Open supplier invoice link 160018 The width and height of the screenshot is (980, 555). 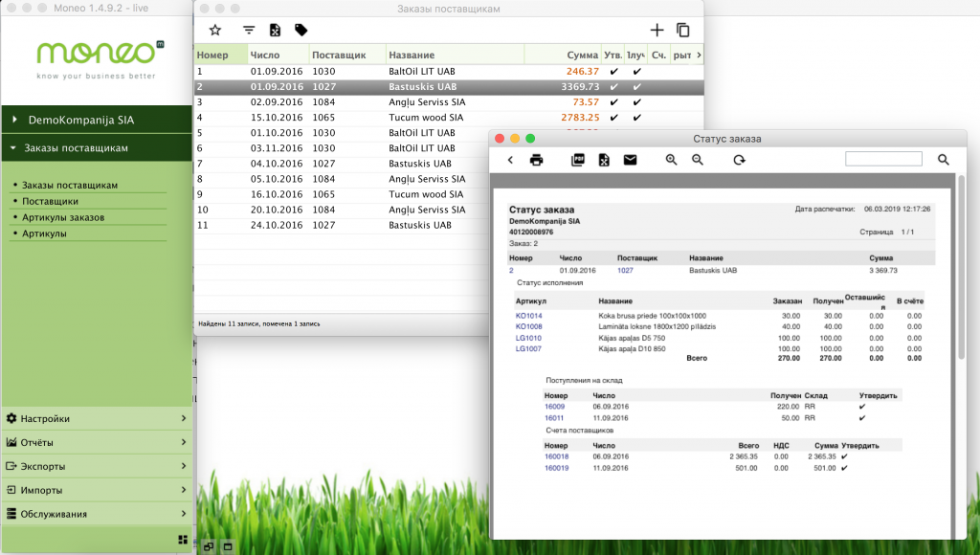point(556,456)
